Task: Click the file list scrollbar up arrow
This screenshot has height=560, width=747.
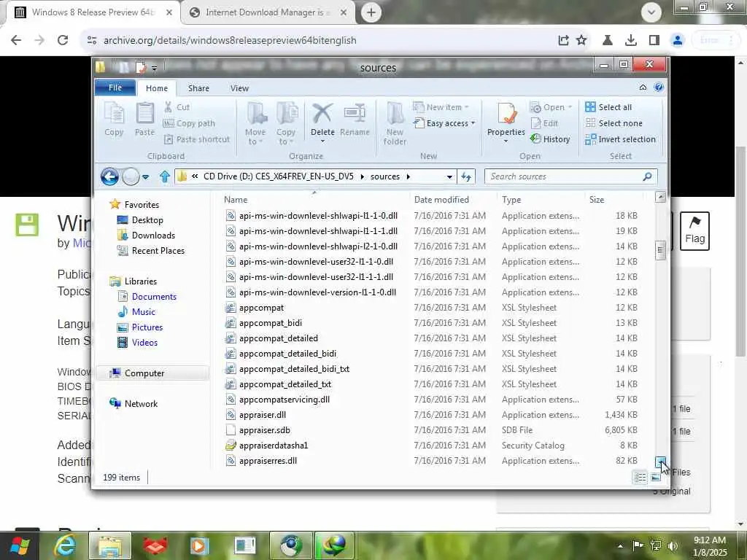Action: pos(660,197)
